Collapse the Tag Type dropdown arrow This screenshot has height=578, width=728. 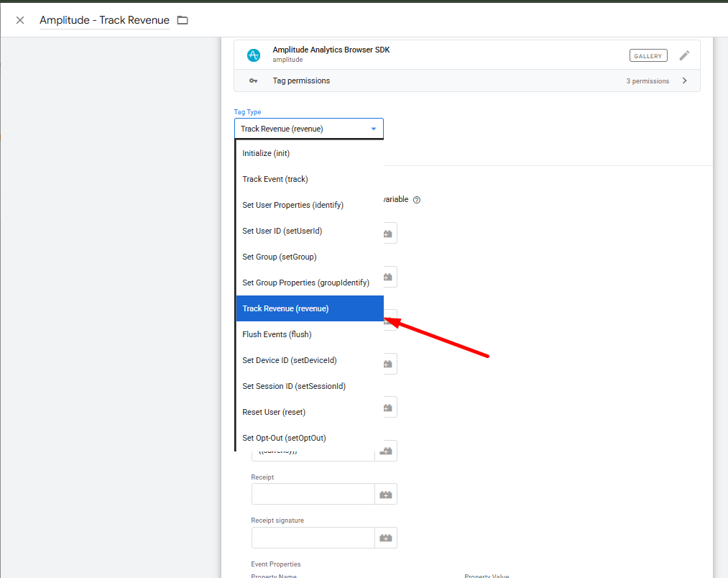point(374,129)
